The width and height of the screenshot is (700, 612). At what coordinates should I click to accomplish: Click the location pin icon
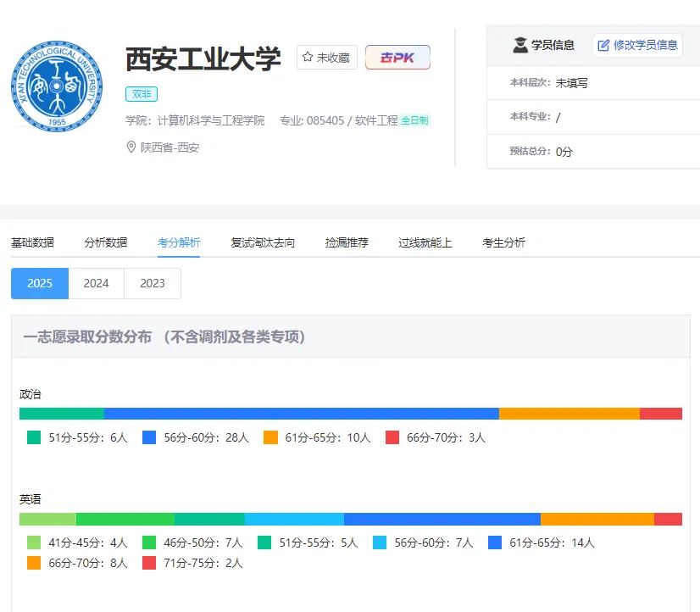pyautogui.click(x=131, y=147)
